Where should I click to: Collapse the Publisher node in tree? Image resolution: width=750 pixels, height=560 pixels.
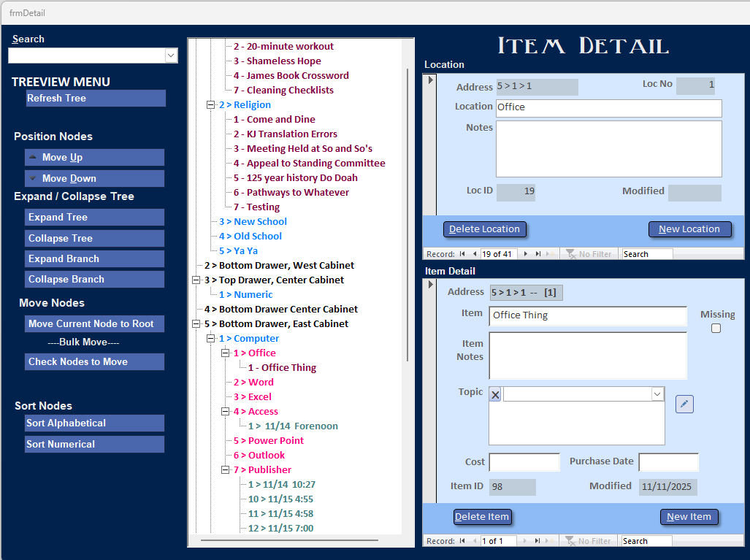(225, 469)
